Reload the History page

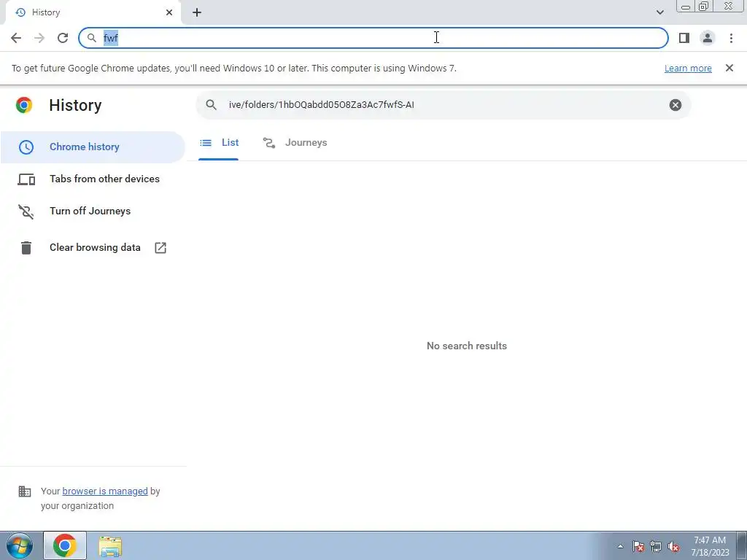(x=63, y=38)
